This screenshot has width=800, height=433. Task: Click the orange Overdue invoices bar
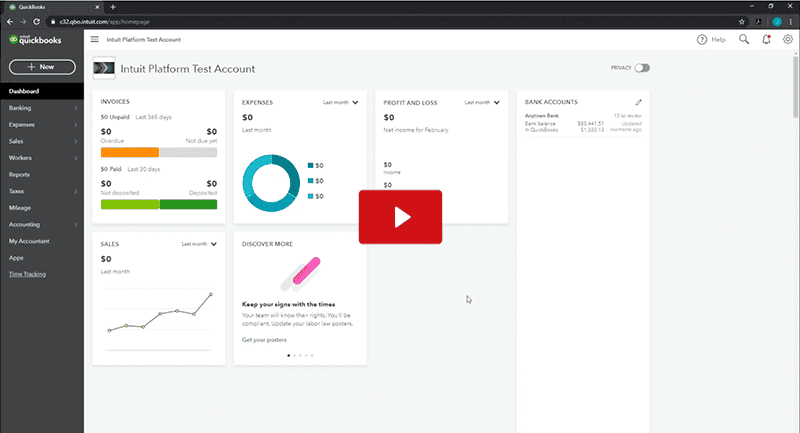pyautogui.click(x=130, y=152)
